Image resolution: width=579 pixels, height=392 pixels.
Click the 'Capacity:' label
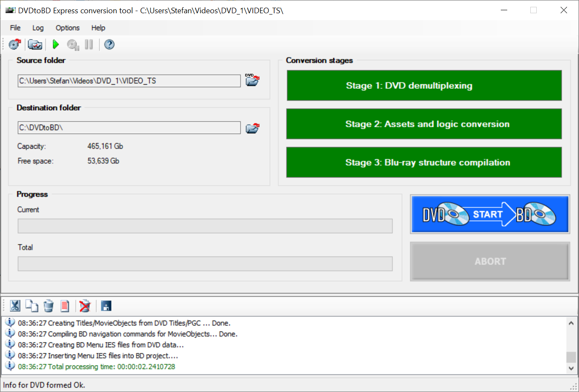32,146
